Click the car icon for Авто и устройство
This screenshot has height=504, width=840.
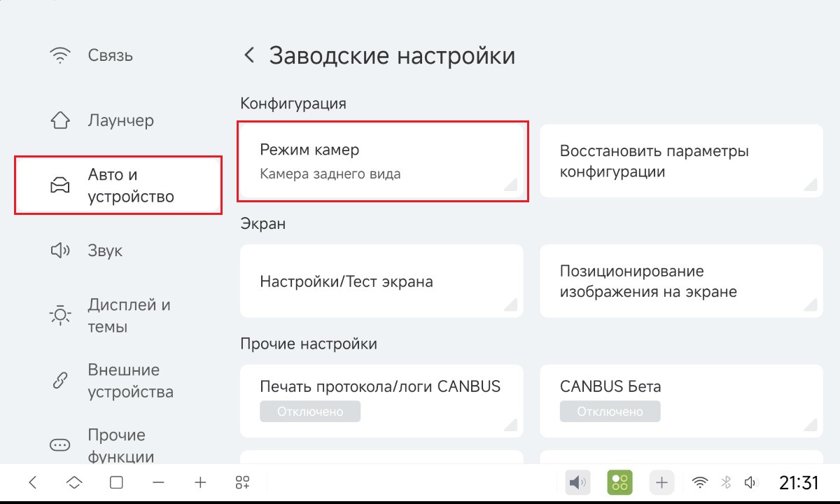pos(60,185)
